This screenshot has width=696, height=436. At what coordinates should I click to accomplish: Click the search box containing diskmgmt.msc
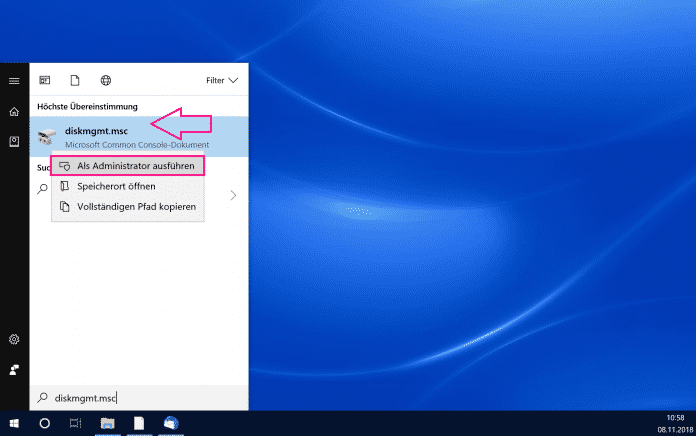140,397
